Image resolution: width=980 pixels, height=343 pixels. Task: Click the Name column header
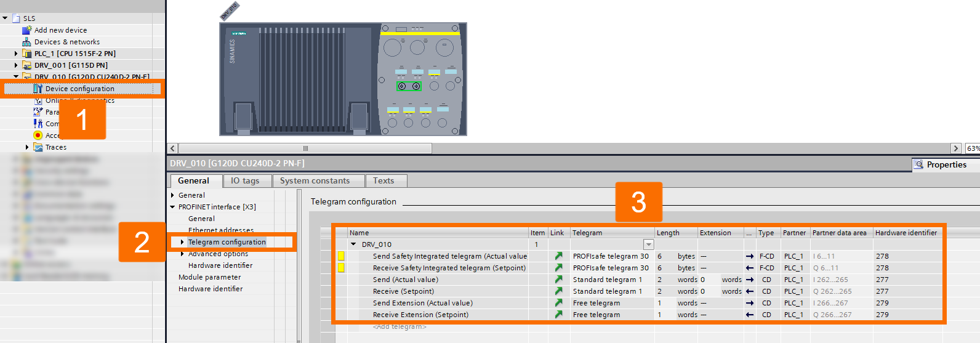[x=438, y=233]
